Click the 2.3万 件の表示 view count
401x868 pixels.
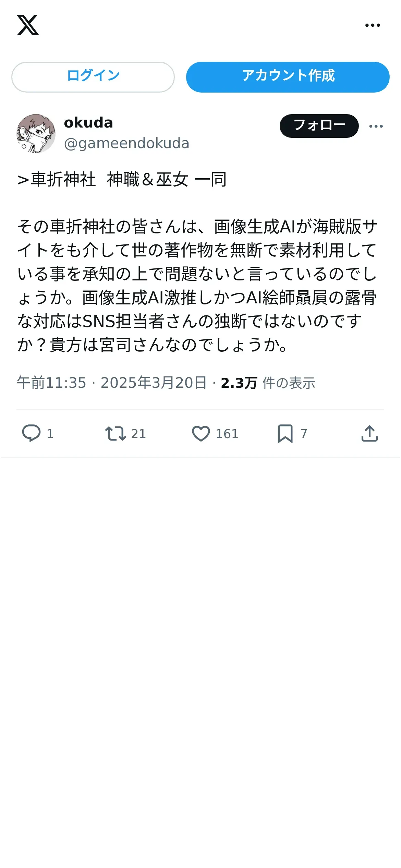coord(268,383)
